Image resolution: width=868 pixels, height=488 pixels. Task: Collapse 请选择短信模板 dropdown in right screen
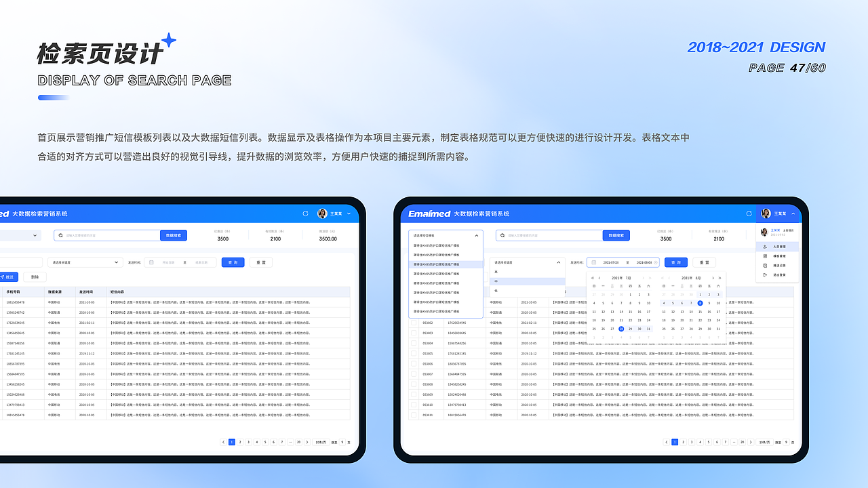point(477,235)
